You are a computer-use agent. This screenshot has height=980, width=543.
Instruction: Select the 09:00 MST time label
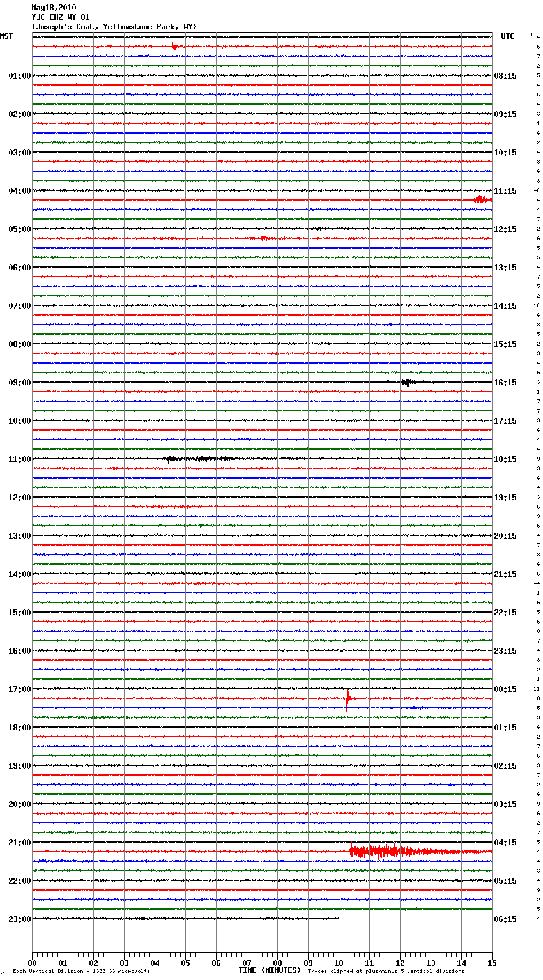[20, 383]
